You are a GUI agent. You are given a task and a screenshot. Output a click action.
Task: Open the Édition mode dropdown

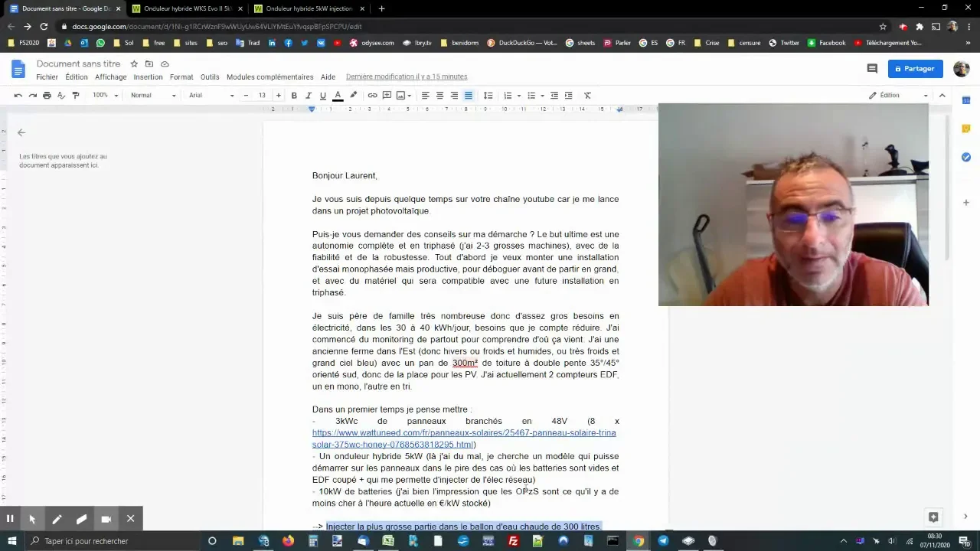pyautogui.click(x=898, y=96)
